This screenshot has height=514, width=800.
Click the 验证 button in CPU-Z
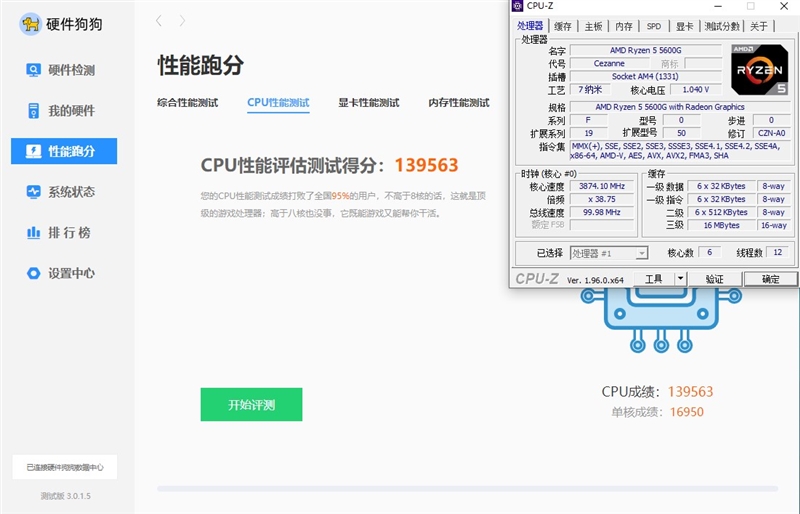tap(715, 279)
